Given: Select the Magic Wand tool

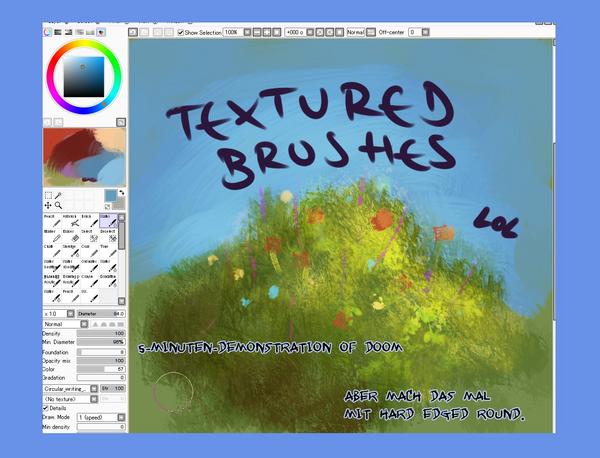Looking at the screenshot, I should coord(58,196).
